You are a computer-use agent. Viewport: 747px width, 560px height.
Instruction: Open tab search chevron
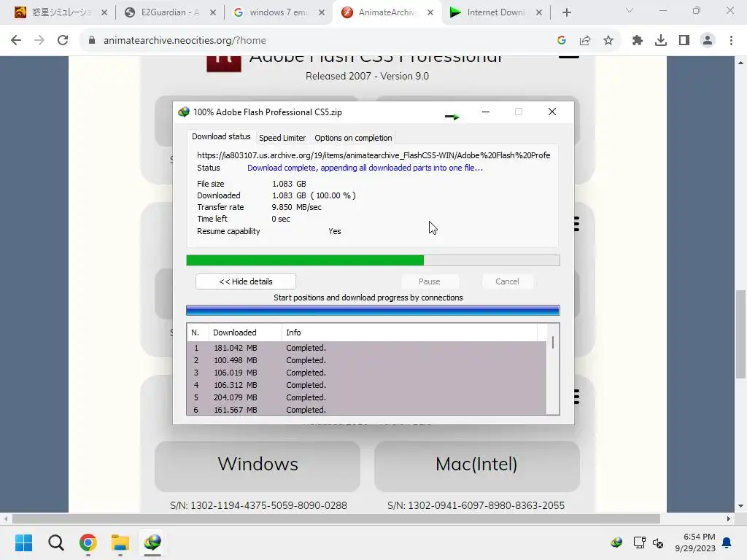point(630,10)
